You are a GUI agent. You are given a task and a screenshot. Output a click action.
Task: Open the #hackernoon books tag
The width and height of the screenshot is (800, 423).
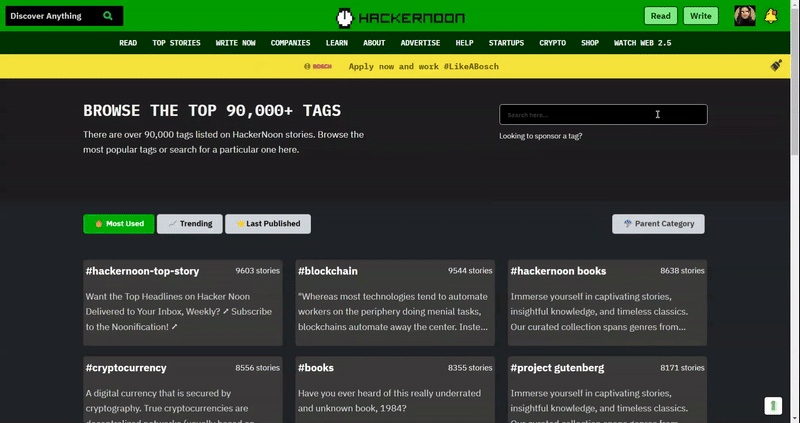(558, 271)
